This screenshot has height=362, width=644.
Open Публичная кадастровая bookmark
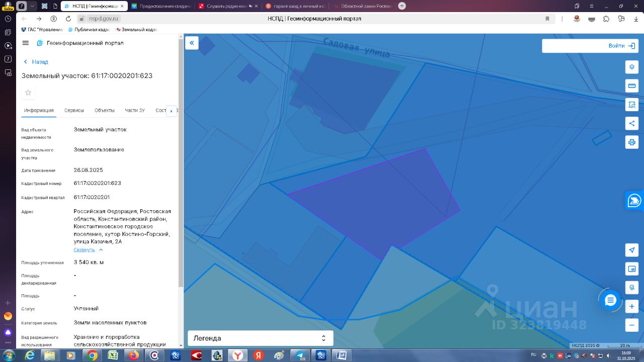(x=89, y=30)
